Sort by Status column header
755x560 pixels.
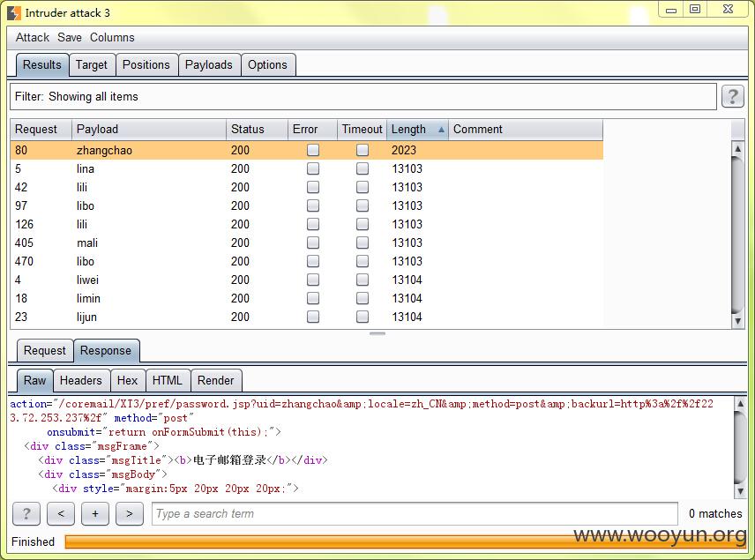coord(257,130)
